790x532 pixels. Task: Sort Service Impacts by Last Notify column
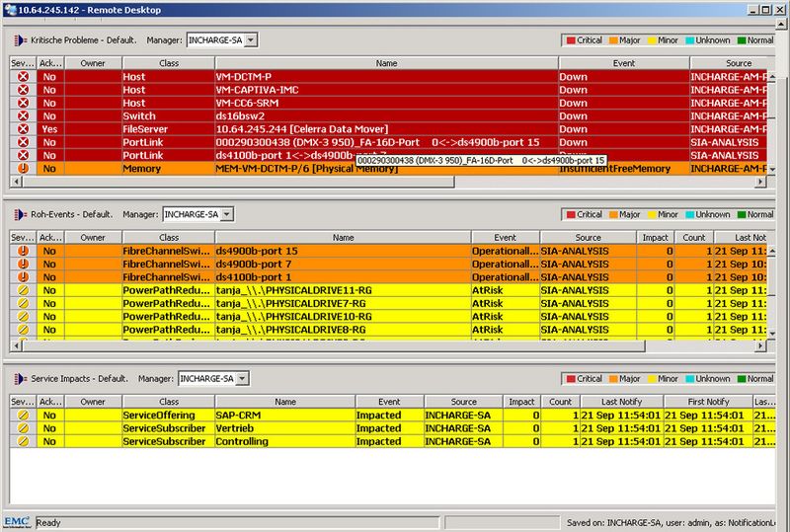point(622,402)
